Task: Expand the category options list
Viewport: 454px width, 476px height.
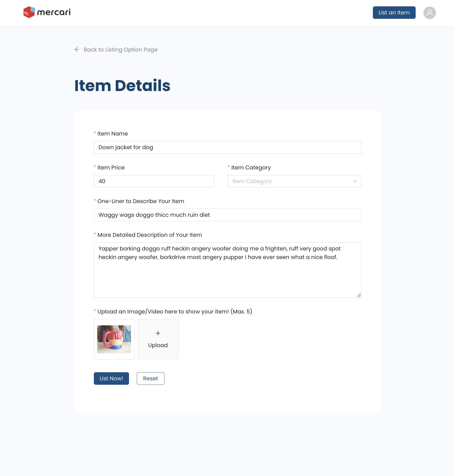Action: coord(294,181)
